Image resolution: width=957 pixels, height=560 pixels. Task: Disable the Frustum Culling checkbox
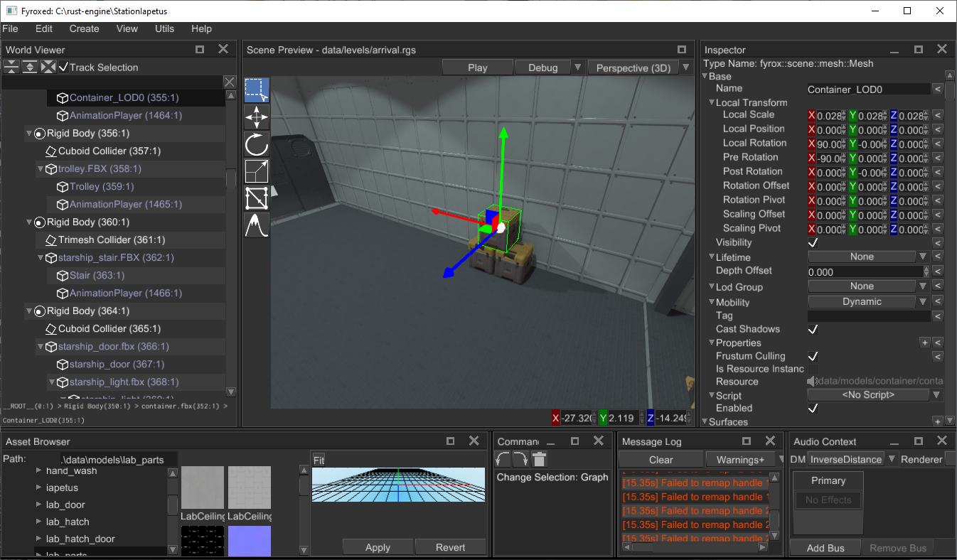click(x=813, y=356)
